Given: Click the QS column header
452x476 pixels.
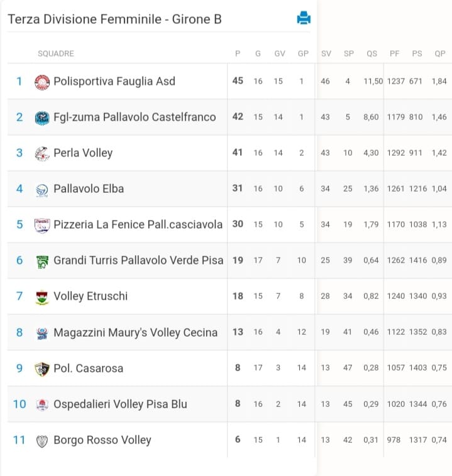Looking at the screenshot, I should point(372,54).
